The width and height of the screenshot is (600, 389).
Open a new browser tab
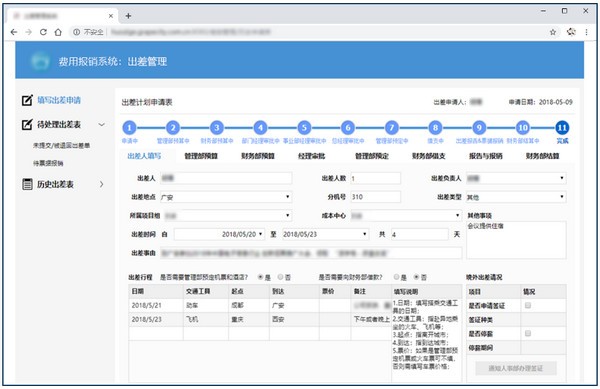(128, 16)
